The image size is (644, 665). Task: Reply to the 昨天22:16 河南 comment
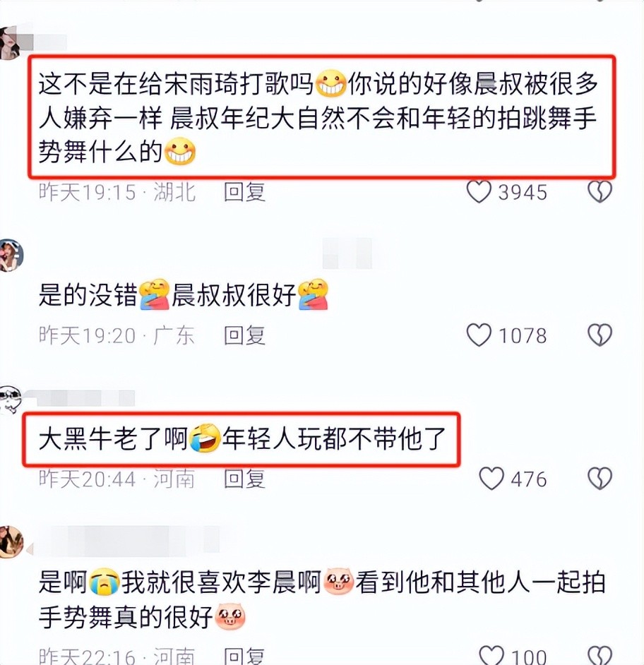pos(244,656)
